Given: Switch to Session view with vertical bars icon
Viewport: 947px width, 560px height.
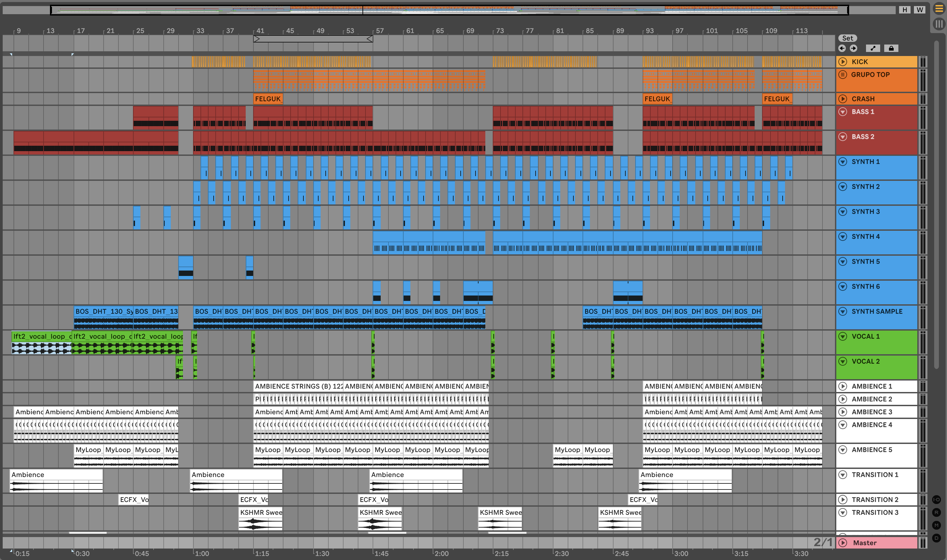Looking at the screenshot, I should [x=939, y=24].
